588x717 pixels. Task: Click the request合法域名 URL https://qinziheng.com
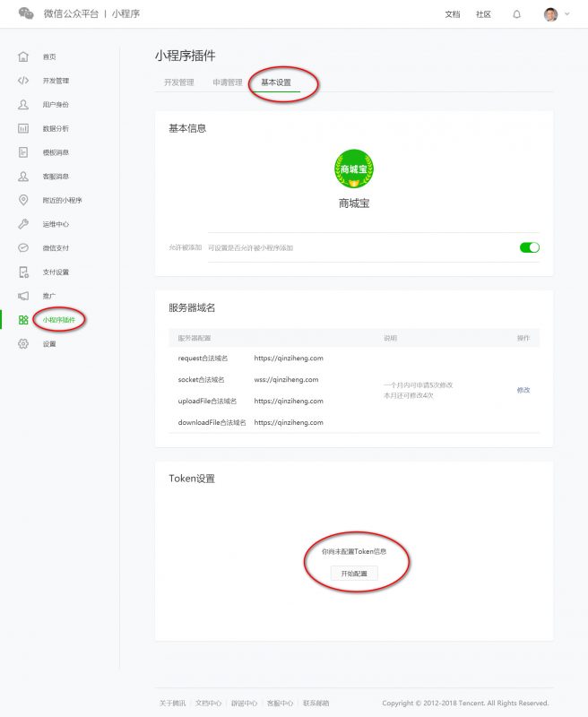[289, 358]
